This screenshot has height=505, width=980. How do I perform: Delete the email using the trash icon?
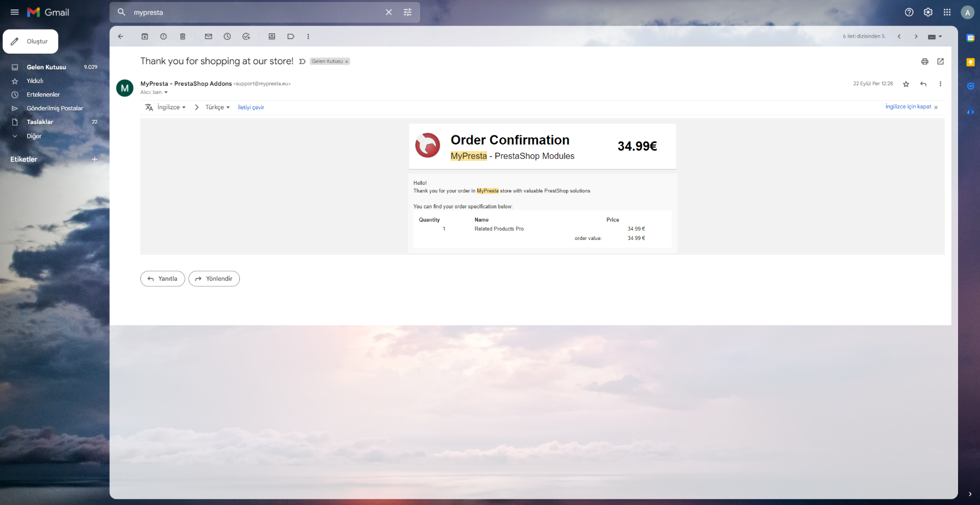tap(183, 36)
